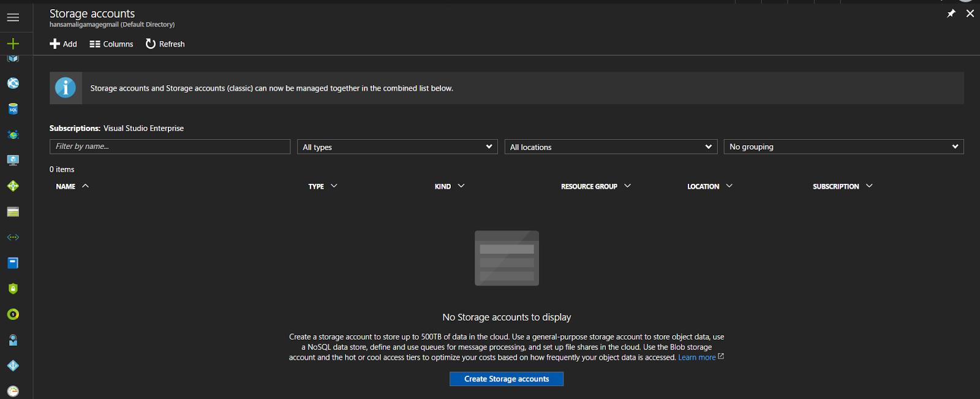Open Azure Active Directory blue diamond icon
The image size is (980, 399).
tap(13, 366)
